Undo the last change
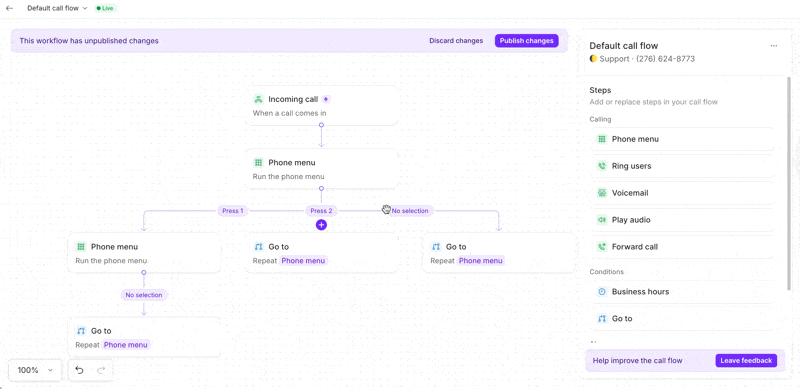Screen dimensions: 800x389 pos(79,370)
